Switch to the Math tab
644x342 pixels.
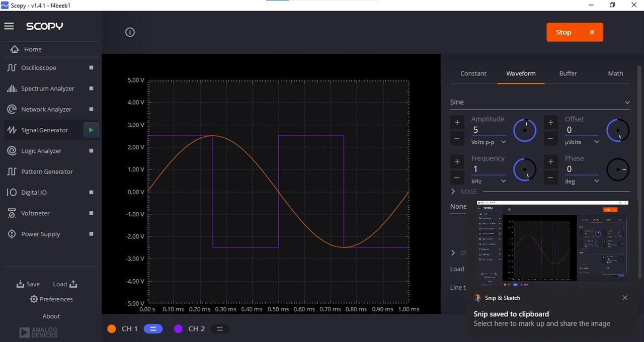(x=615, y=73)
